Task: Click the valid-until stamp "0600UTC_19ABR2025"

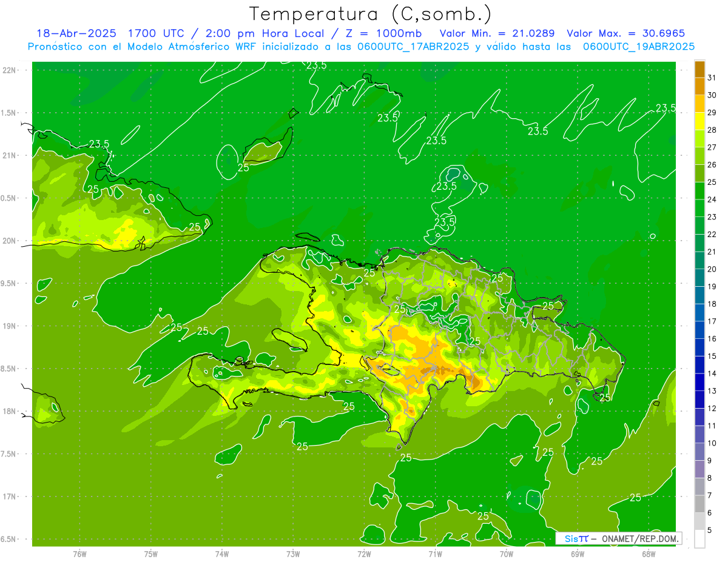Action: click(639, 47)
